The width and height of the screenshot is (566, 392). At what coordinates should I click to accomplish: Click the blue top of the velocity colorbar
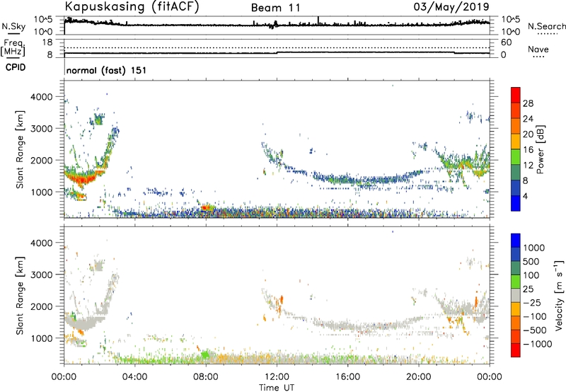pyautogui.click(x=516, y=240)
